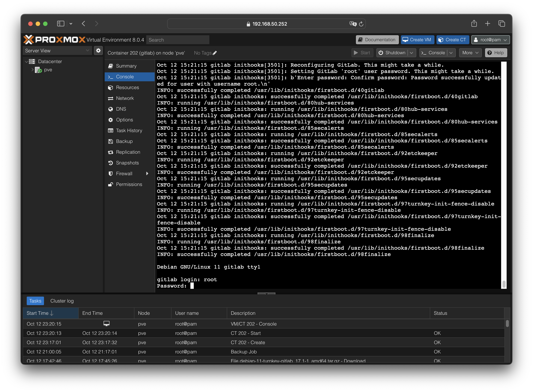The height and width of the screenshot is (392, 533).
Task: Click the gear icon beside Server View
Action: pos(98,50)
